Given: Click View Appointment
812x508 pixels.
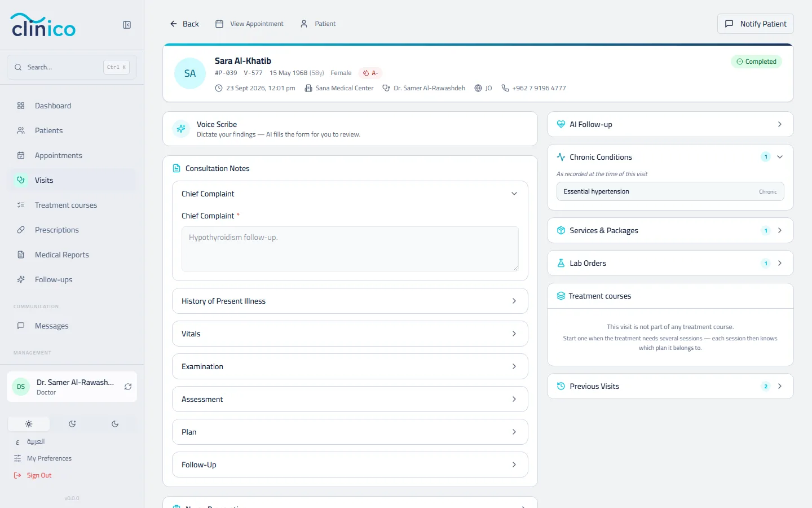Looking at the screenshot, I should pyautogui.click(x=249, y=24).
